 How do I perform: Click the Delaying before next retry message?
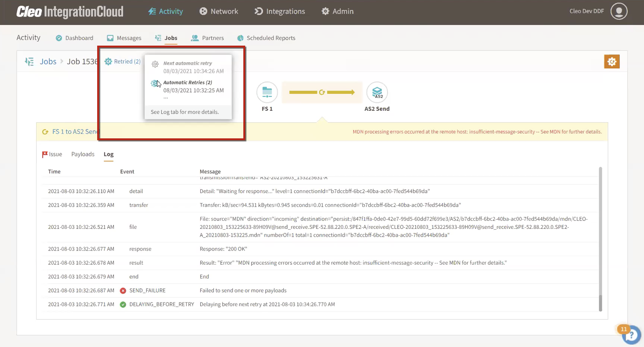coord(267,304)
